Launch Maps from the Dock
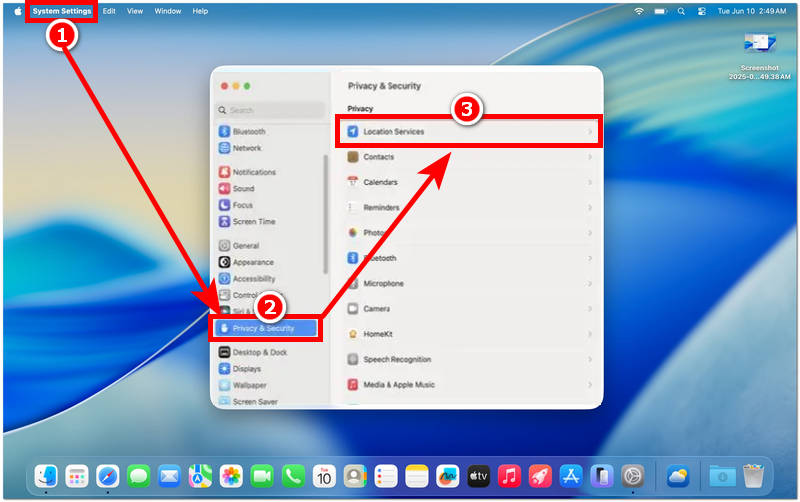Image resolution: width=800 pixels, height=502 pixels. pos(200,476)
